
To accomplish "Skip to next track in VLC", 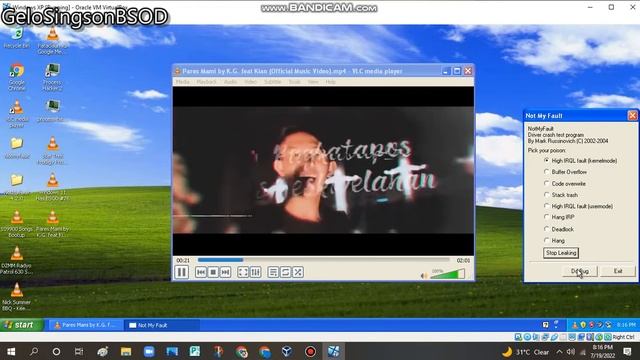I will click(225, 272).
